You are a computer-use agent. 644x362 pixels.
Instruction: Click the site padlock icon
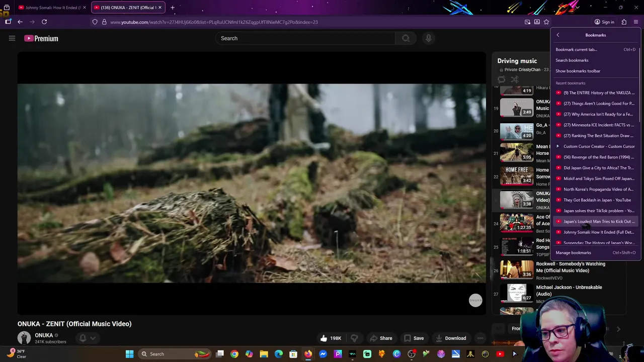[x=104, y=22]
